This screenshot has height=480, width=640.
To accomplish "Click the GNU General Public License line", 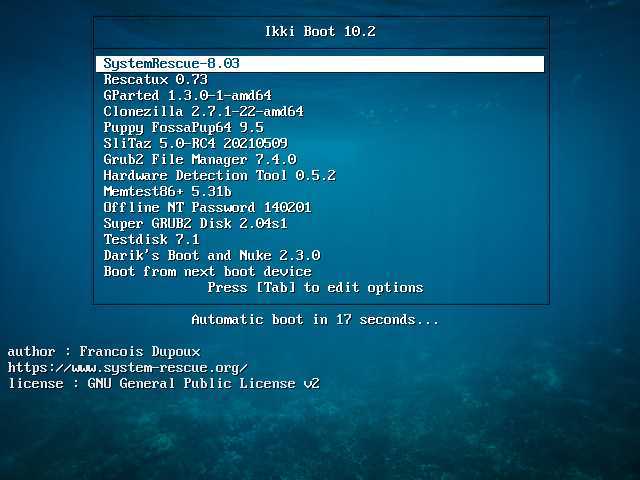I will (164, 384).
